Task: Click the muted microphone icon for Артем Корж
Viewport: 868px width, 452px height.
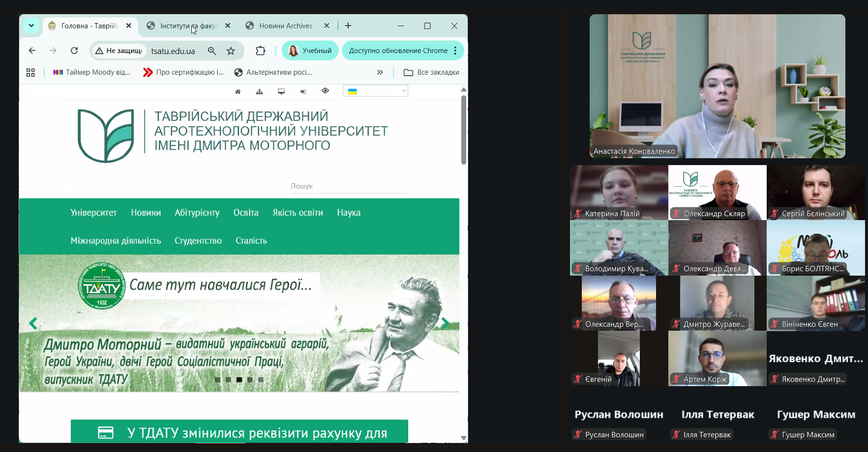Action: coord(676,379)
